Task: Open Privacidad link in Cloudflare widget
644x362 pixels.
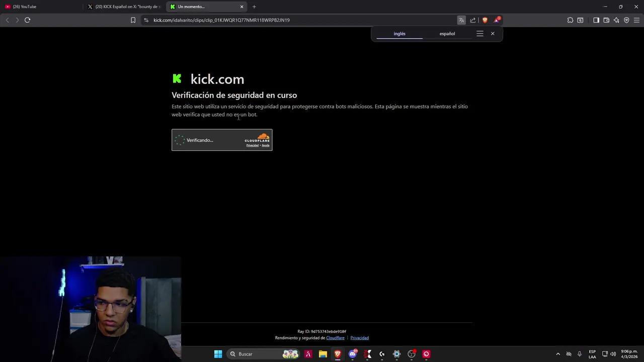Action: pos(252,145)
